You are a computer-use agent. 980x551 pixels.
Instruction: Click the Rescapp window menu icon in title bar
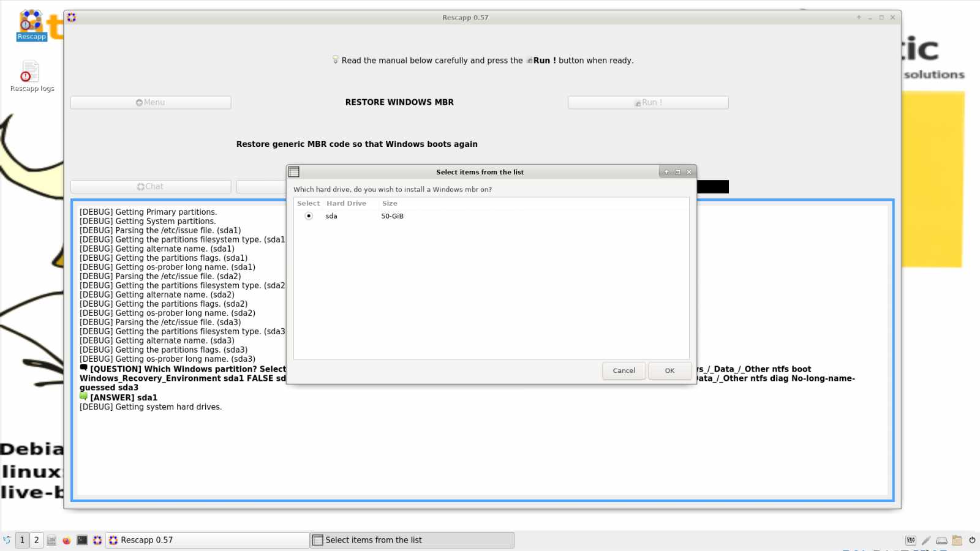click(72, 17)
